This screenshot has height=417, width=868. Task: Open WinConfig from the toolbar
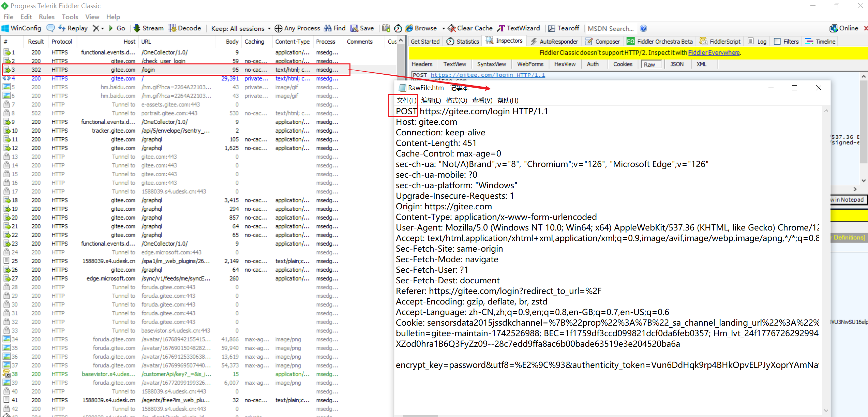[21, 28]
